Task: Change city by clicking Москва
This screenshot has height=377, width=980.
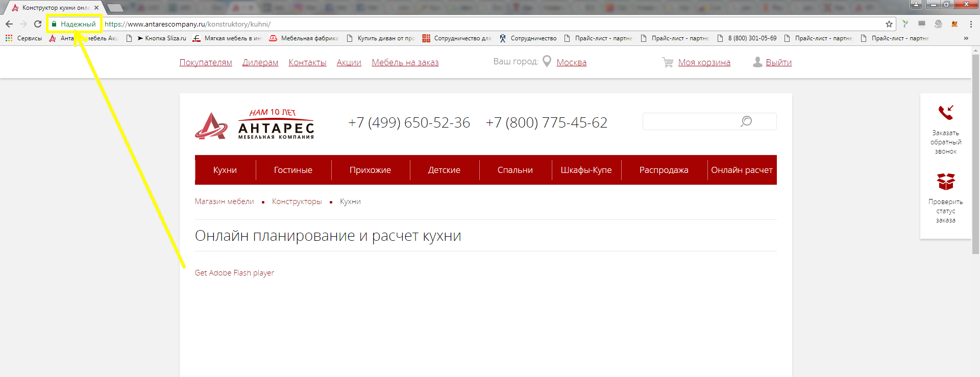Action: click(x=571, y=62)
